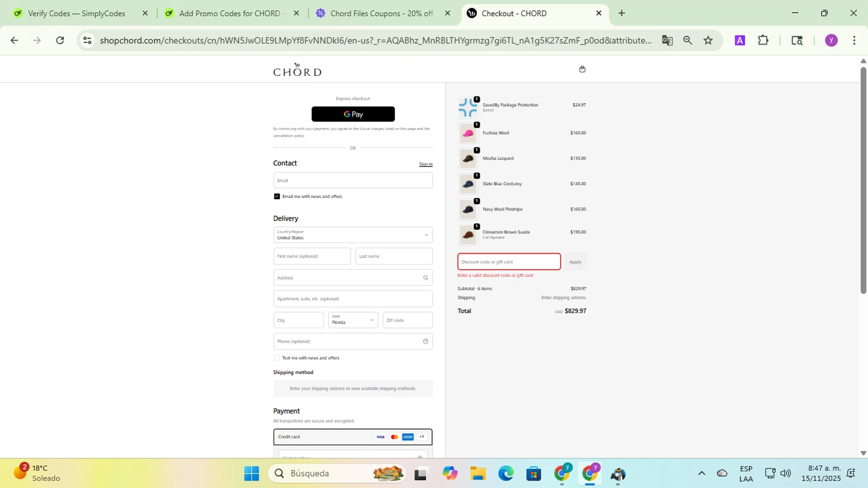
Task: Click the Google Pay express checkout button
Action: (353, 114)
